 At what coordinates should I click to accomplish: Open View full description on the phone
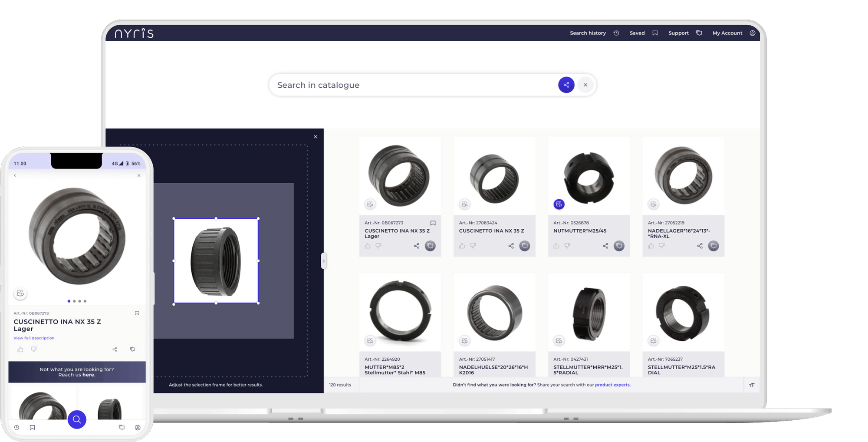34,338
